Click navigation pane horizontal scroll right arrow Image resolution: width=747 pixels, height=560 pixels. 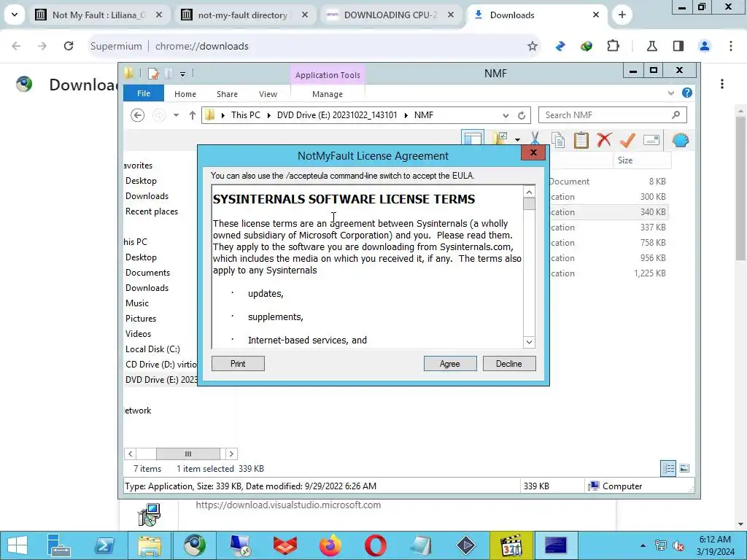pyautogui.click(x=231, y=454)
